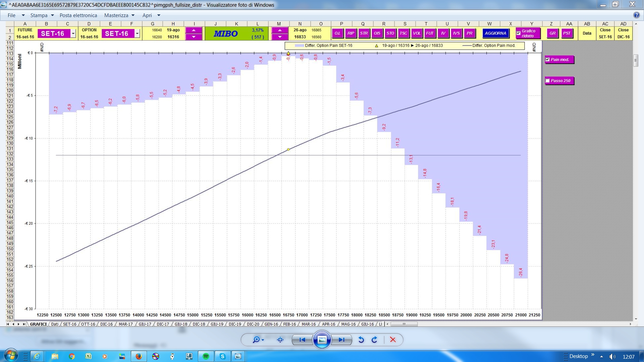Click the up arrow stepper in column I
This screenshot has width=644, height=362.
[x=194, y=30]
